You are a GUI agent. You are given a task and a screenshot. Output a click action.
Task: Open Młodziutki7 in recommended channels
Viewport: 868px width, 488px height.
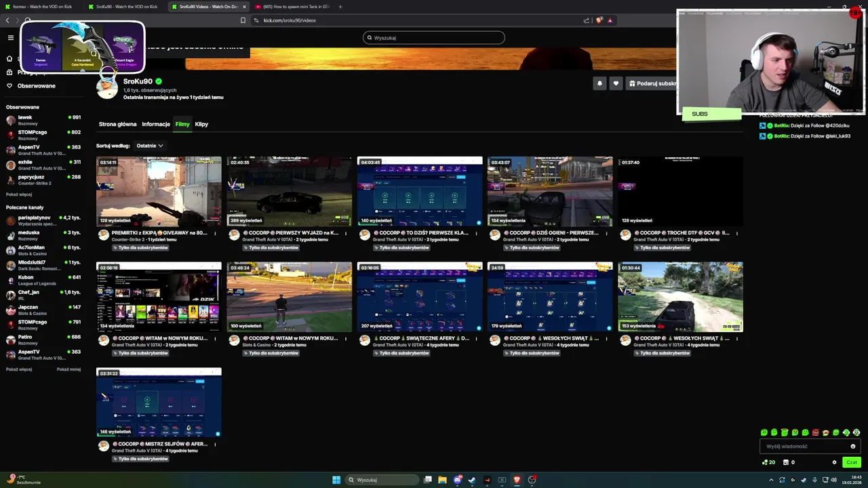43,265
